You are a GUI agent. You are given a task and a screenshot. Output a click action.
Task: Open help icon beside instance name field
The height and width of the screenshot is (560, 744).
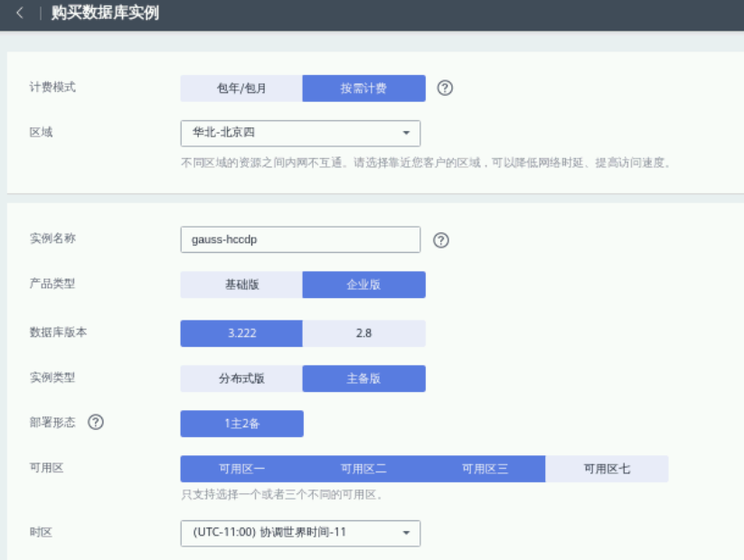[x=441, y=240]
